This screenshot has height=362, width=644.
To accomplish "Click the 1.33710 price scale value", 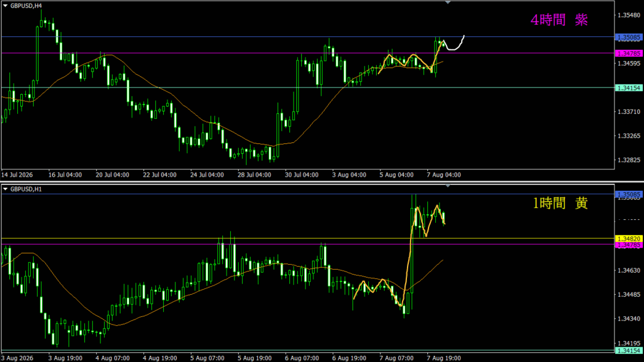I will pos(629,112).
